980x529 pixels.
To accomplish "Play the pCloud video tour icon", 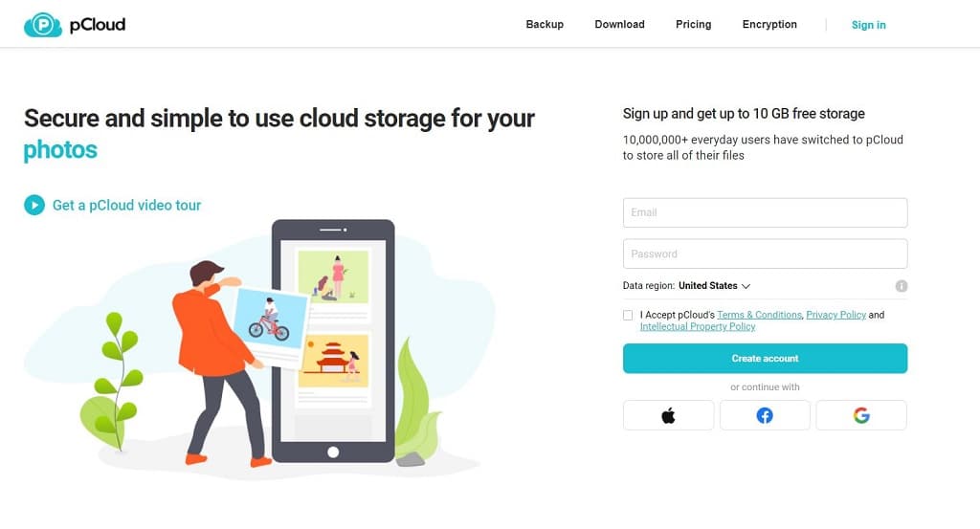I will (34, 205).
